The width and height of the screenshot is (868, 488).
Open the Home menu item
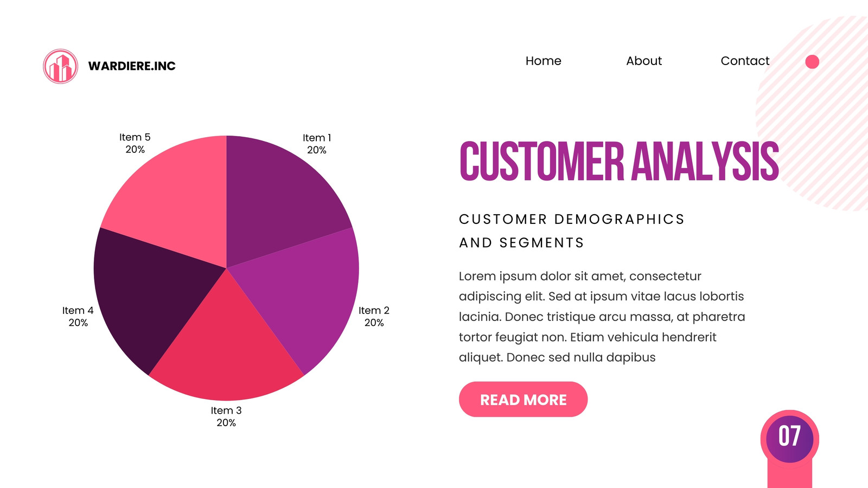[543, 61]
